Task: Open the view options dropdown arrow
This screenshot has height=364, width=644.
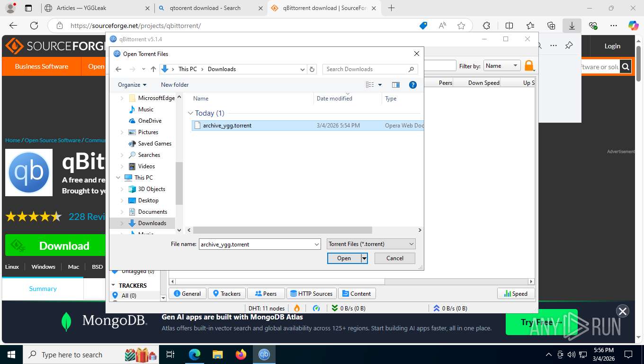Action: tap(380, 85)
